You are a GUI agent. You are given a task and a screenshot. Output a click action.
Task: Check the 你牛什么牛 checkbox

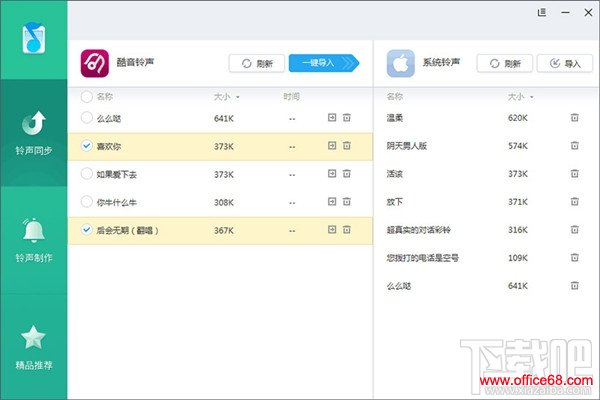[x=86, y=201]
